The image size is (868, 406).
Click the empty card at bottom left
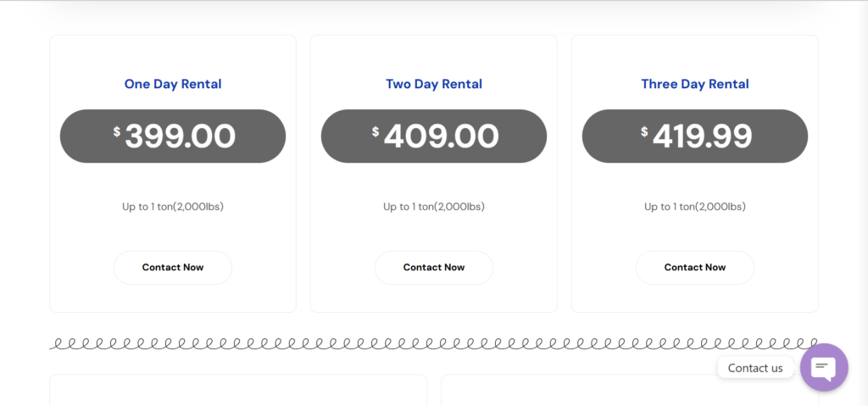[238, 391]
